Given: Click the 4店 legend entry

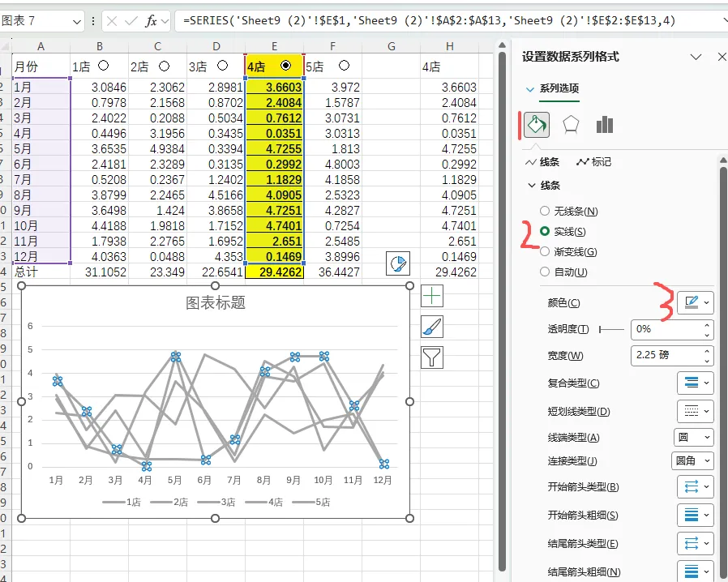Looking at the screenshot, I should coord(263,503).
